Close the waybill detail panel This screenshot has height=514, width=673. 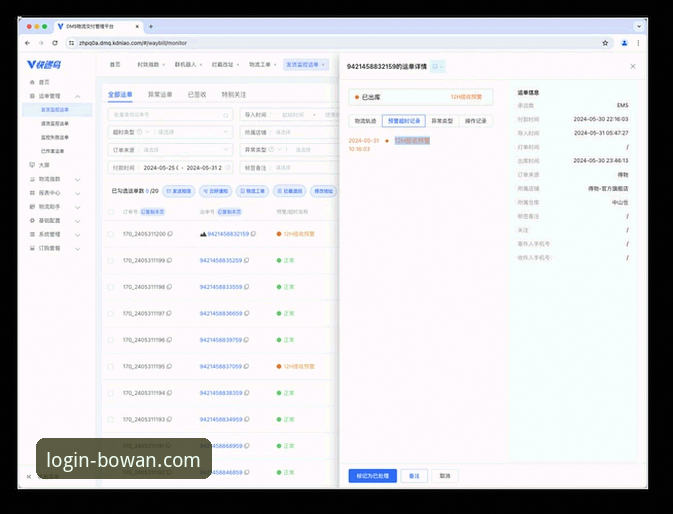(x=632, y=66)
